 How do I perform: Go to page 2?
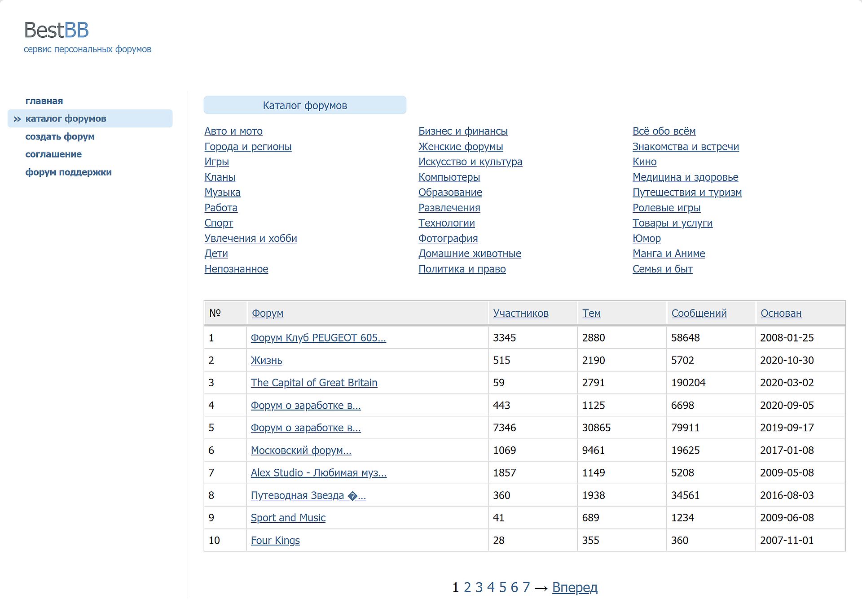point(467,587)
